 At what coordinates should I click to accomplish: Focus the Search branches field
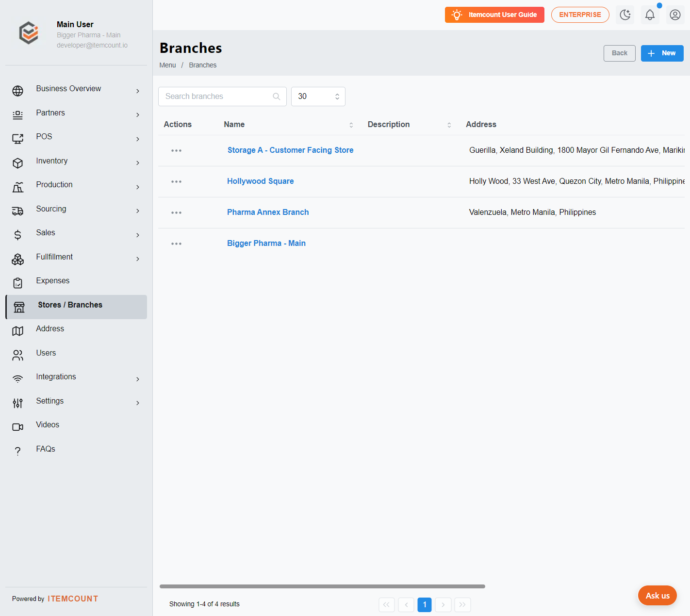click(x=222, y=97)
